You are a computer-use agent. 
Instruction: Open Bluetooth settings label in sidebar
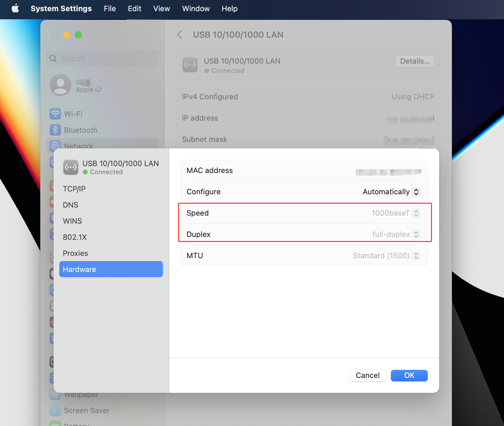(81, 130)
